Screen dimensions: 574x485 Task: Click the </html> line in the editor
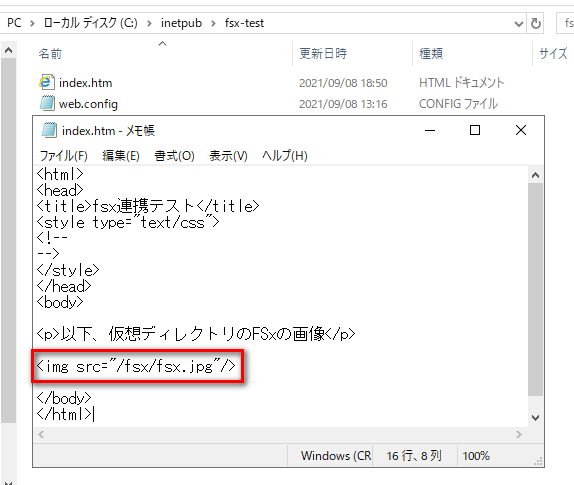pyautogui.click(x=64, y=414)
